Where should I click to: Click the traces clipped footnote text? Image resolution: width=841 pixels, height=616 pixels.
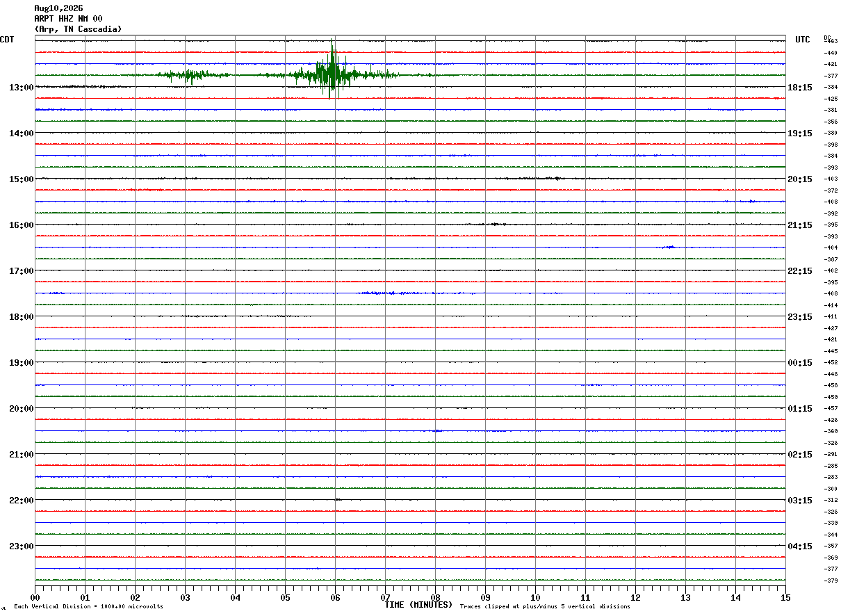click(x=545, y=606)
